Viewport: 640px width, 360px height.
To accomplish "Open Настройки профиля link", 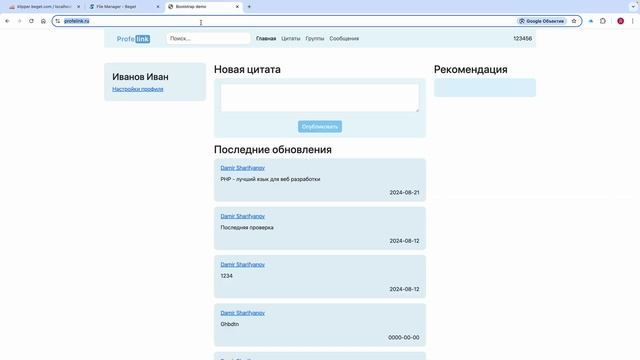I will (138, 89).
